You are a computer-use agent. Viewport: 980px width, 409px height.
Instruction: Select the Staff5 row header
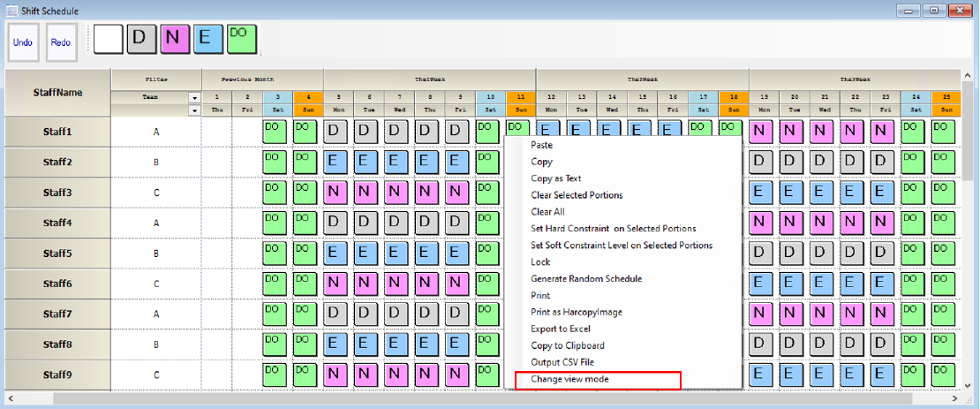pos(58,254)
